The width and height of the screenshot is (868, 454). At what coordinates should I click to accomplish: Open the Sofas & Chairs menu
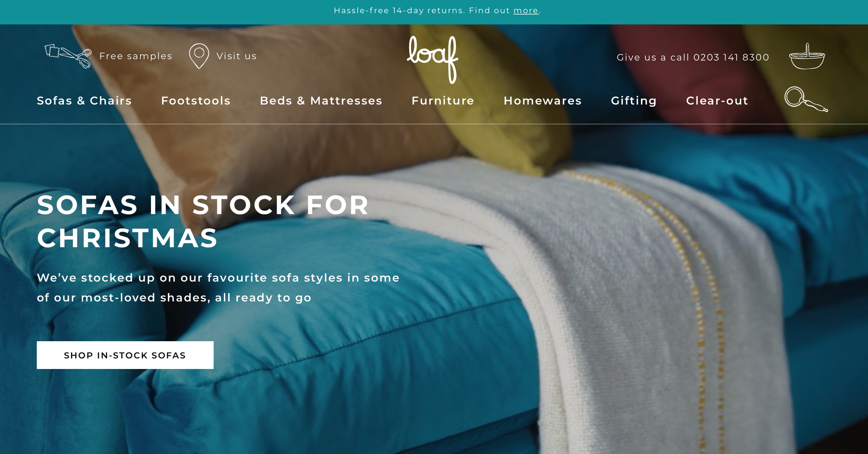coord(84,101)
